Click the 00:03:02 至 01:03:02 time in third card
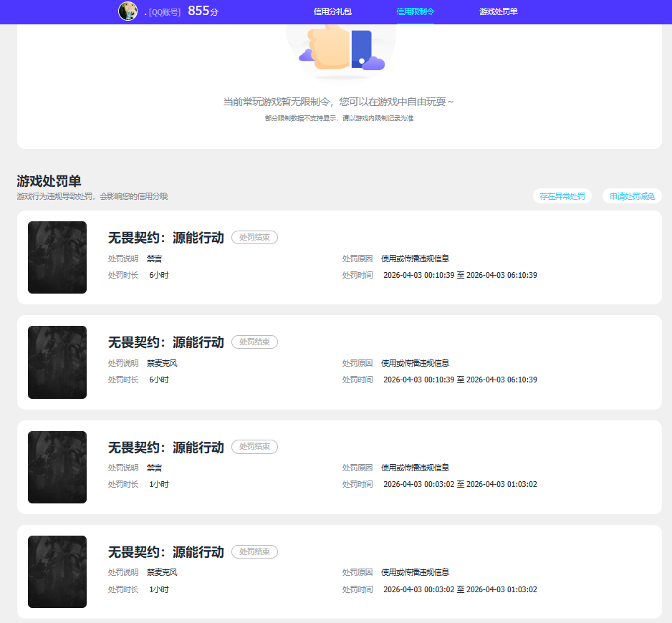This screenshot has height=623, width=672. point(460,484)
